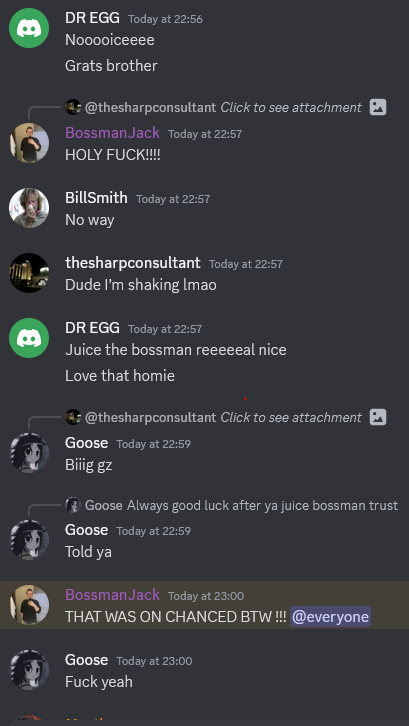Viewport: 409px width, 726px height.
Task: Open BossmanJack username above HOLY FUCK
Action: pos(113,133)
